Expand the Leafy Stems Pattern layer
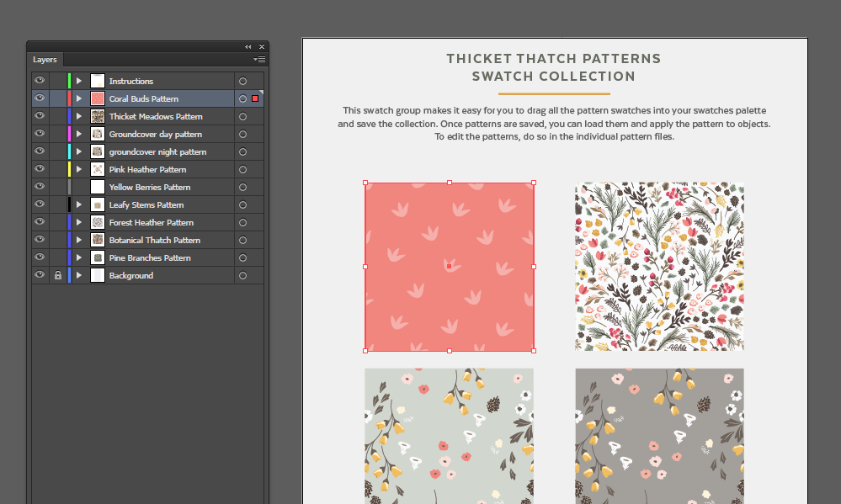Viewport: 841px width, 504px height. point(78,204)
